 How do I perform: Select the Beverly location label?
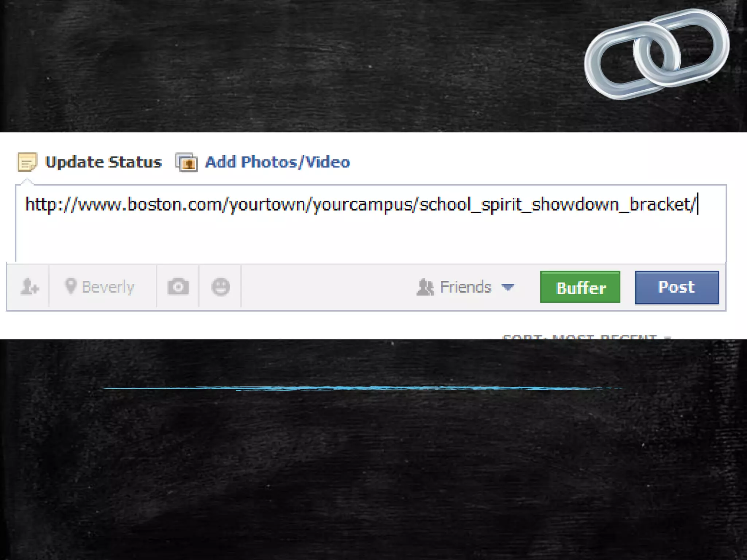(x=108, y=287)
